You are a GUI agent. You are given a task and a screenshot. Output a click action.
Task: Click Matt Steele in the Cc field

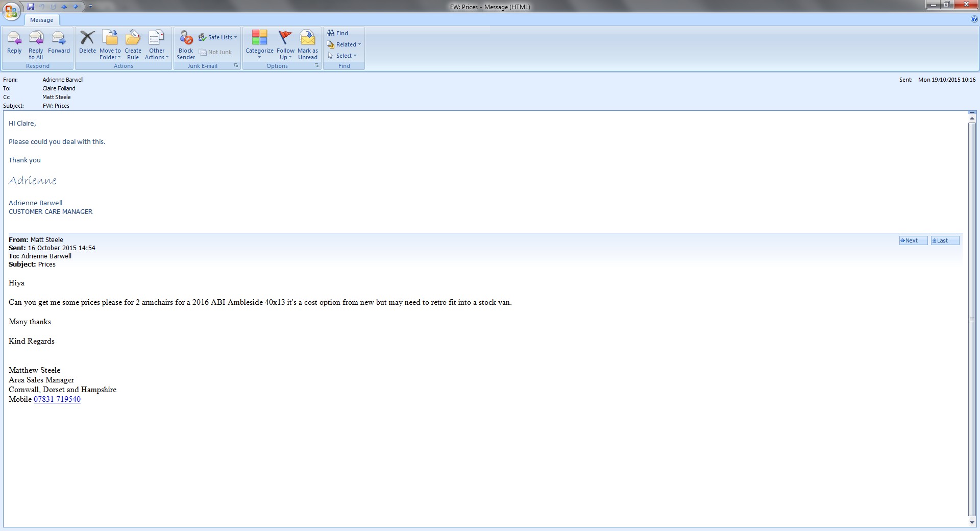point(57,97)
